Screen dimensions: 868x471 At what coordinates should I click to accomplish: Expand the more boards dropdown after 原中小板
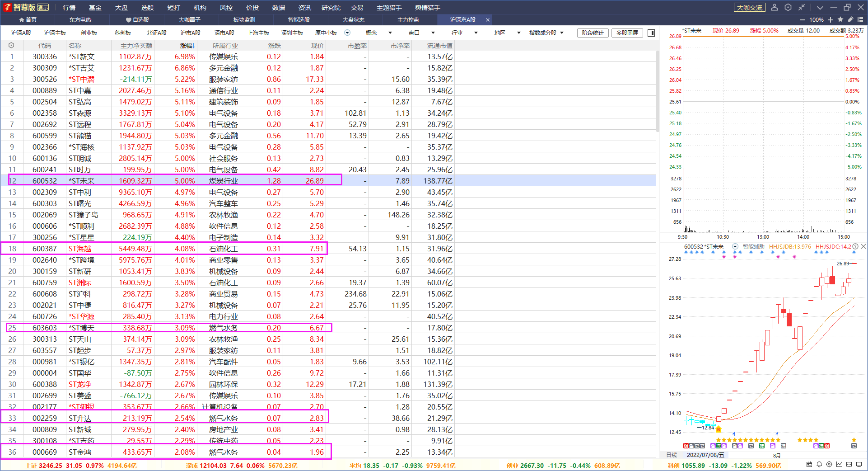click(x=347, y=33)
